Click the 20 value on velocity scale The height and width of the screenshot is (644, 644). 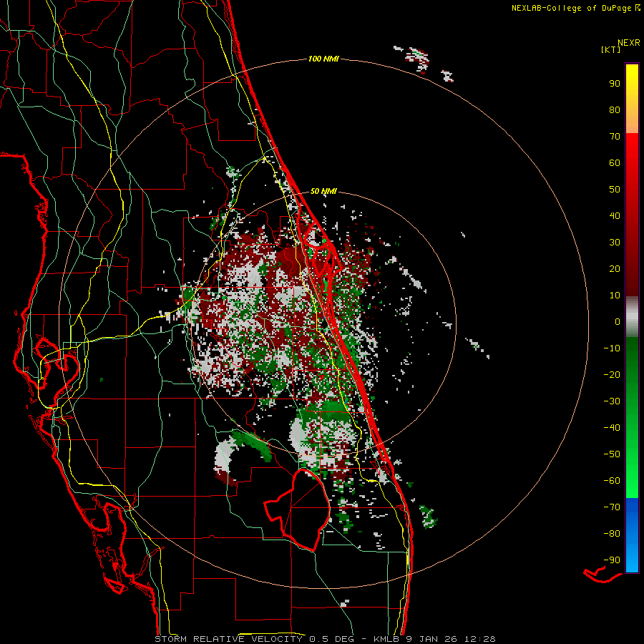pos(615,268)
